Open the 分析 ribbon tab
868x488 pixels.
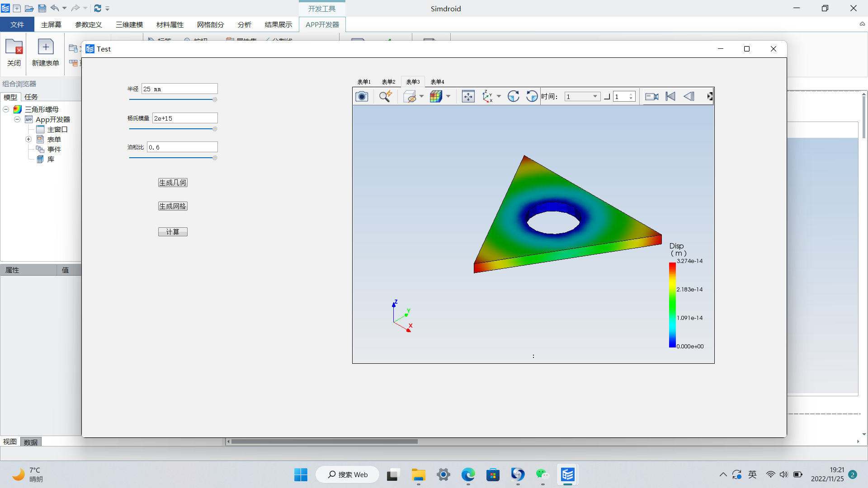click(x=244, y=24)
